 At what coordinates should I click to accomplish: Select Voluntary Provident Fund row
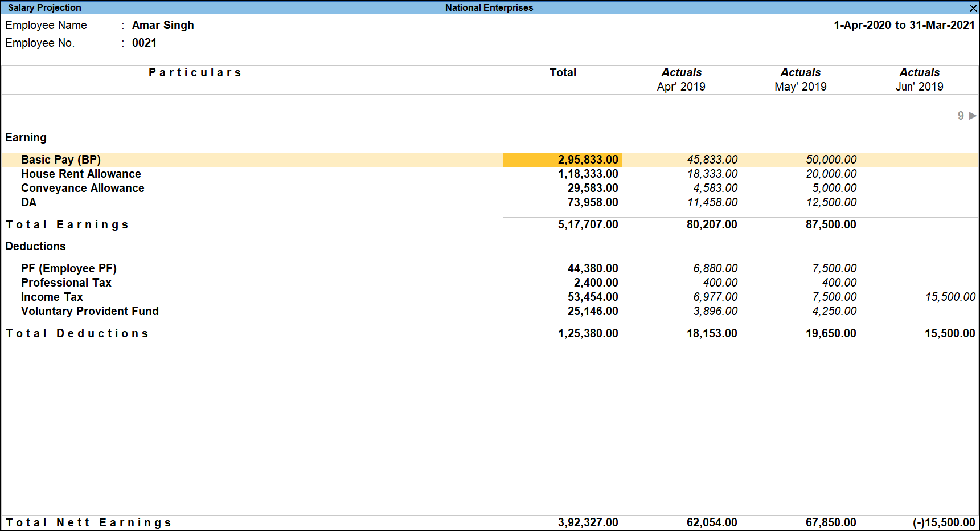coord(90,311)
